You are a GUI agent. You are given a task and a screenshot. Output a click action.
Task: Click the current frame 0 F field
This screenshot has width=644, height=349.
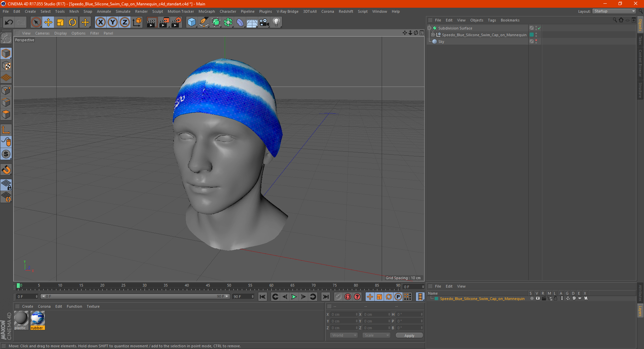pos(27,297)
